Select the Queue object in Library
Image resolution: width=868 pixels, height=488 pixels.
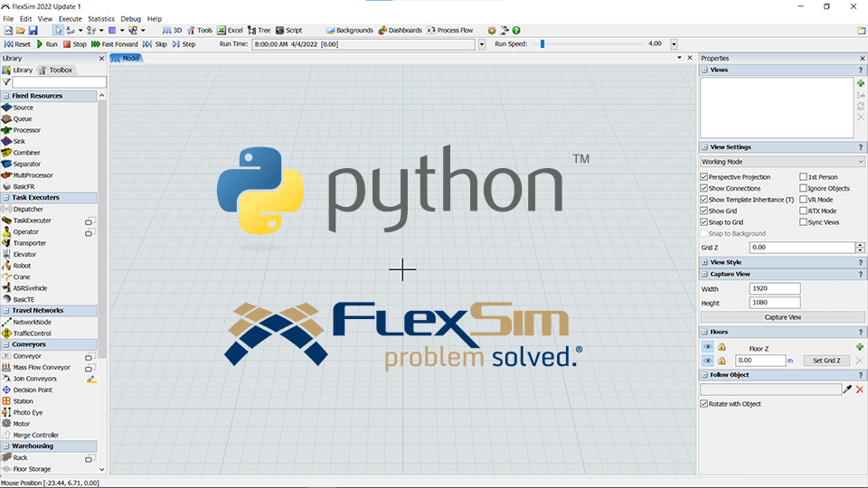[16, 119]
